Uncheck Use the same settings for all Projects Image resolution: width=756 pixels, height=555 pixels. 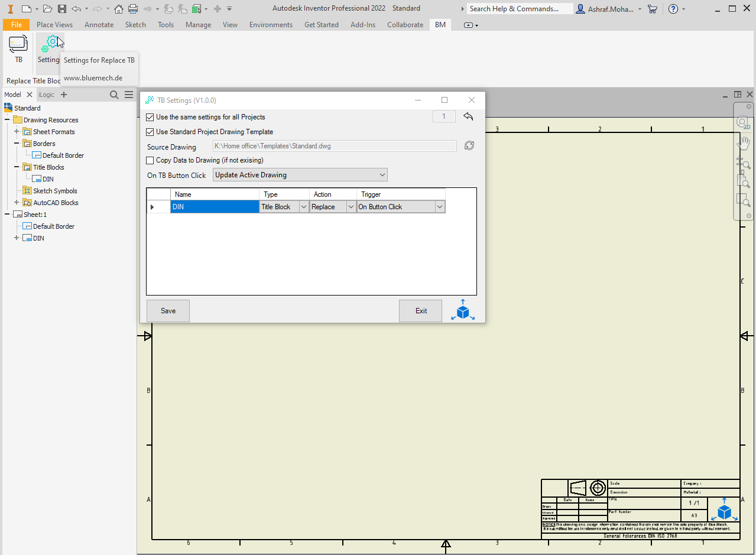click(x=150, y=117)
